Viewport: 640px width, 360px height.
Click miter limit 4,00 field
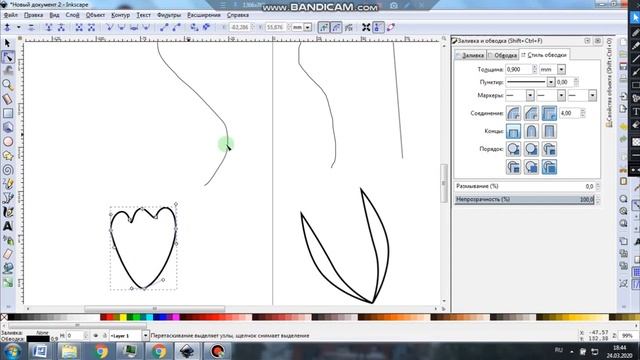point(569,113)
